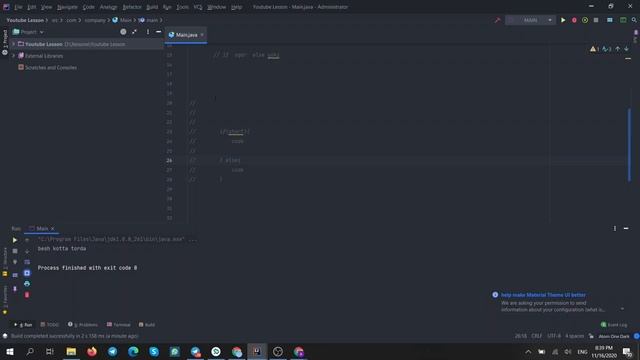The image size is (640, 360).
Task: Go to next highlighted error arrow
Action: [626, 49]
